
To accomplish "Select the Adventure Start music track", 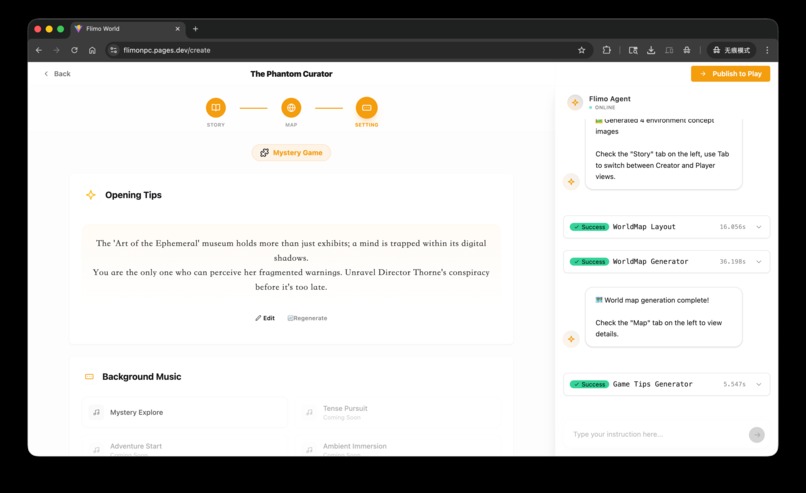I will coord(185,448).
